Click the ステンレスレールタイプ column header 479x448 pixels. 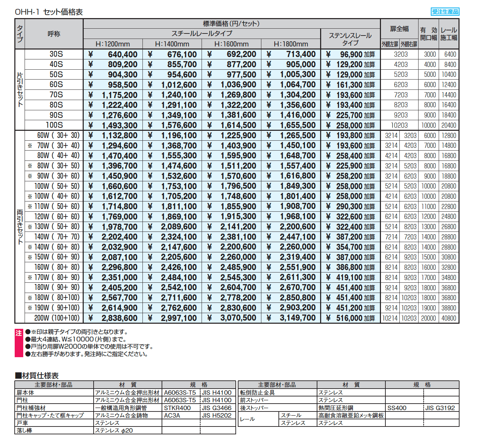pyautogui.click(x=350, y=38)
